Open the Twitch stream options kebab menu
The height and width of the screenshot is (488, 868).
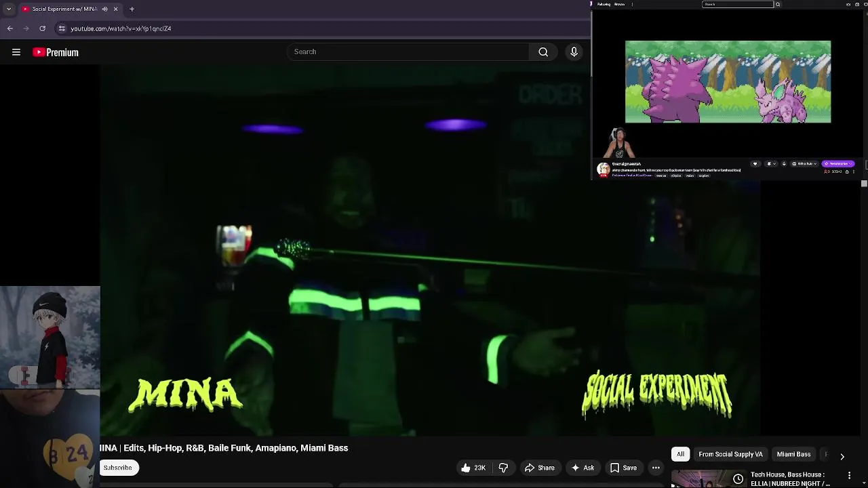pyautogui.click(x=853, y=171)
